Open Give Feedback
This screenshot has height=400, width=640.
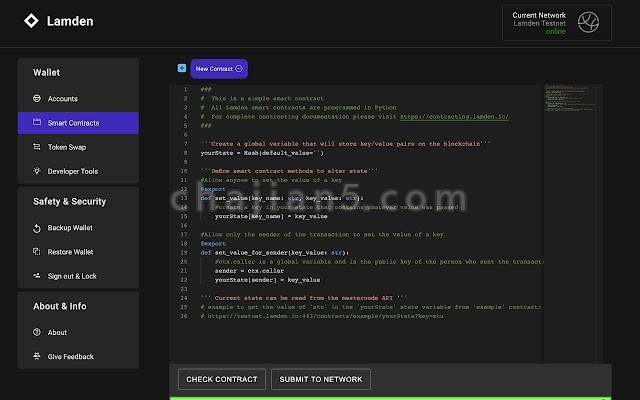(78, 356)
